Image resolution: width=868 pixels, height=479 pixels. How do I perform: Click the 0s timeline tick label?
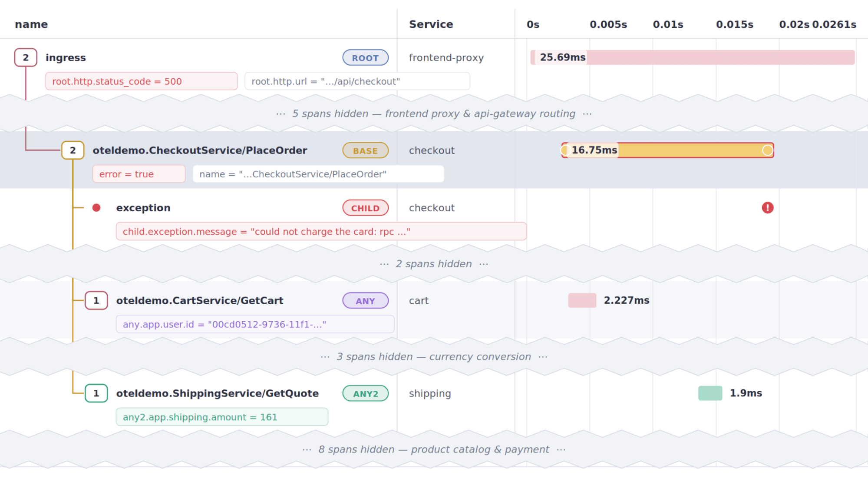pos(533,24)
